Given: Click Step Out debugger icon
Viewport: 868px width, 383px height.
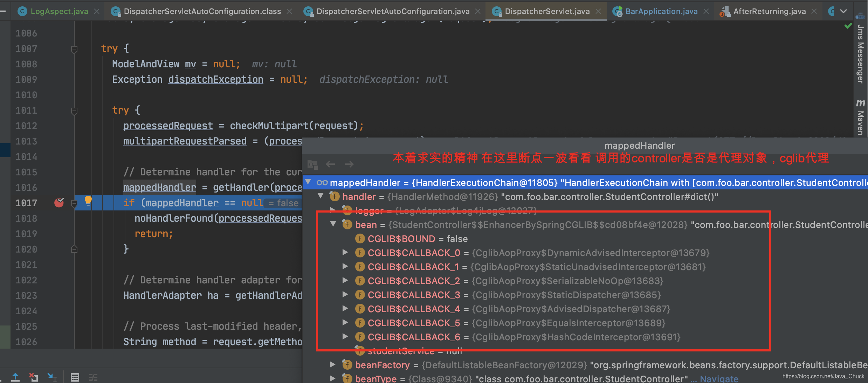Looking at the screenshot, I should click(x=15, y=377).
